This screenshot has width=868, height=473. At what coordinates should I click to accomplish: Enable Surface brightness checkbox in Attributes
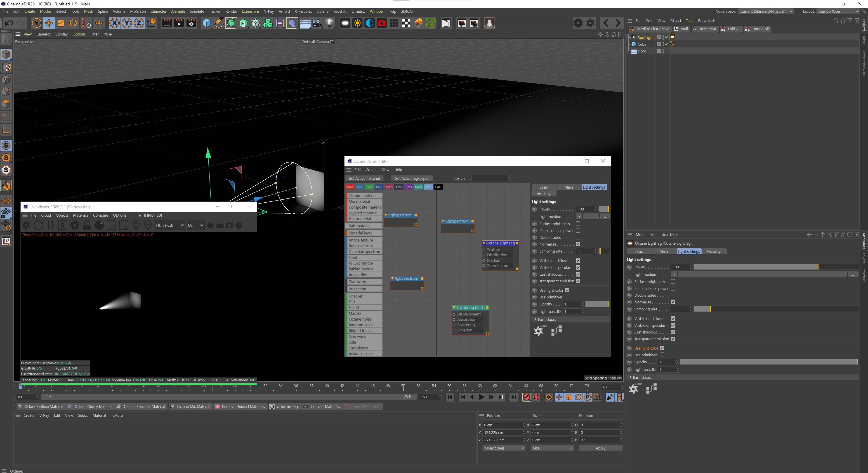click(673, 281)
